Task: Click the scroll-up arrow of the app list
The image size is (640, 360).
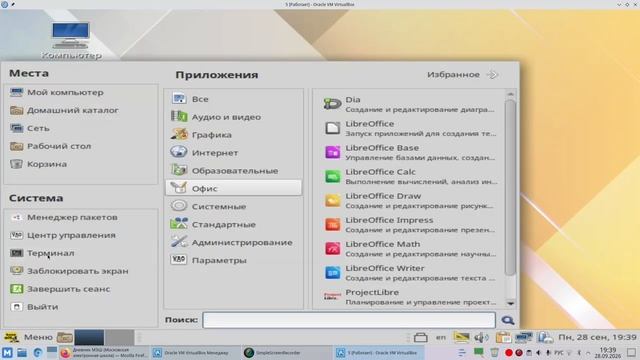Action: (510, 94)
